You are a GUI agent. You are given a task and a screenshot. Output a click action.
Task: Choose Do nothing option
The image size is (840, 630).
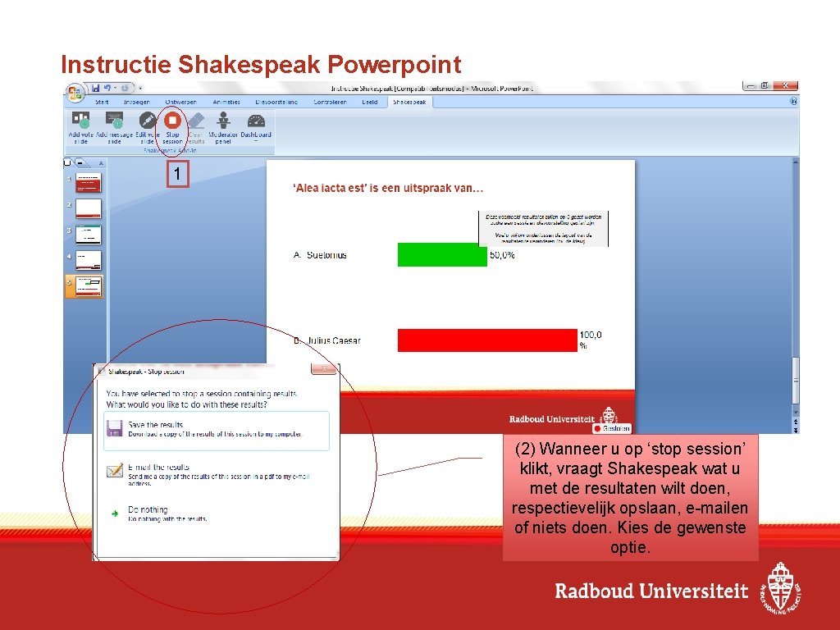tap(217, 514)
